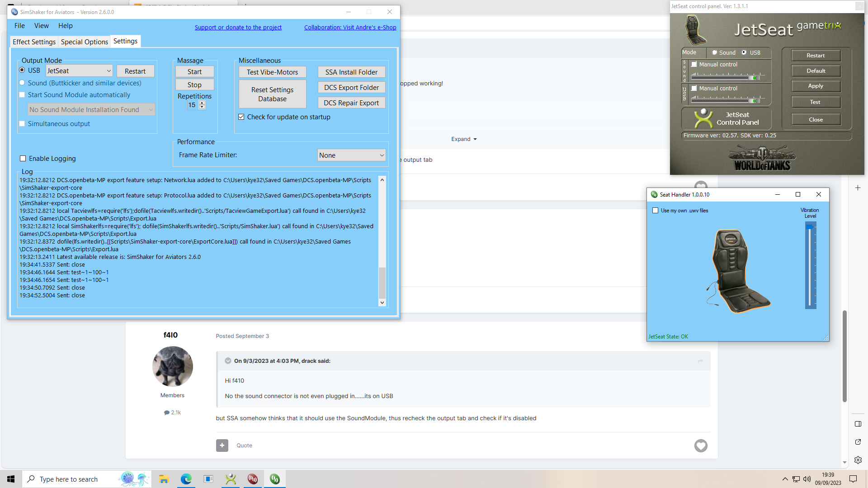
Task: Open File Explorer from the taskbar
Action: (x=164, y=479)
